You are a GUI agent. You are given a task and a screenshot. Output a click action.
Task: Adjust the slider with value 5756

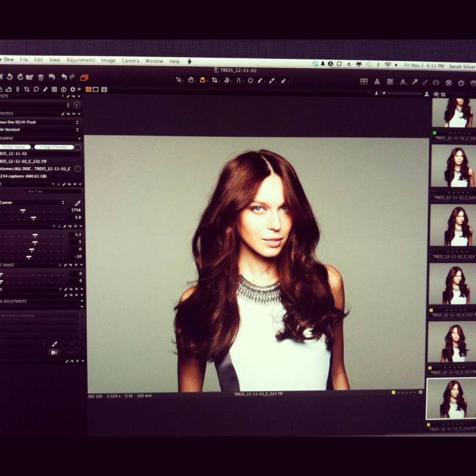(x=23, y=210)
